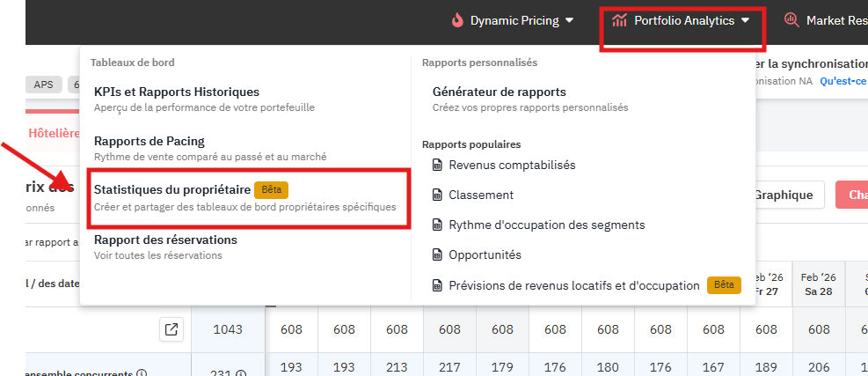This screenshot has height=376, width=868.
Task: Open Rythme d'occupation des segments report
Action: pos(546,225)
